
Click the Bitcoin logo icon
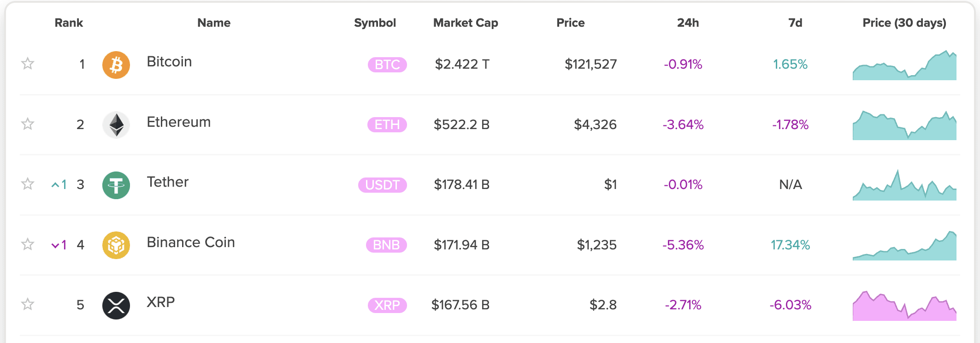click(116, 65)
